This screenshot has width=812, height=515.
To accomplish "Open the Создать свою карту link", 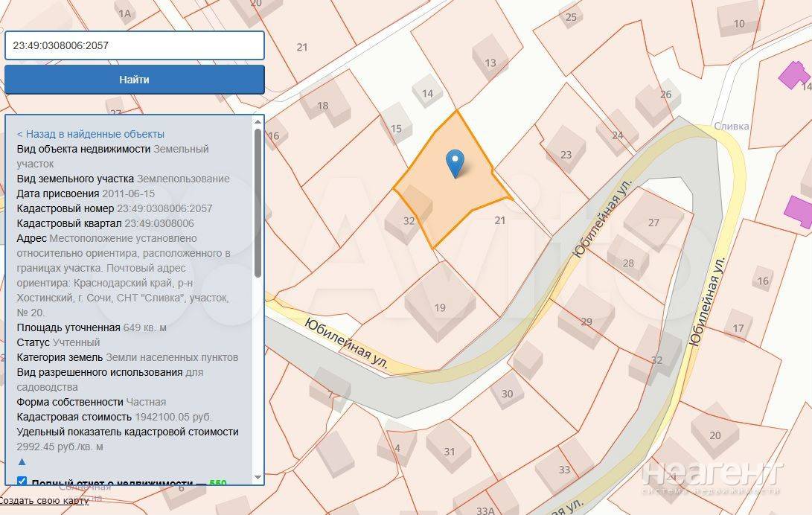I will [x=45, y=500].
